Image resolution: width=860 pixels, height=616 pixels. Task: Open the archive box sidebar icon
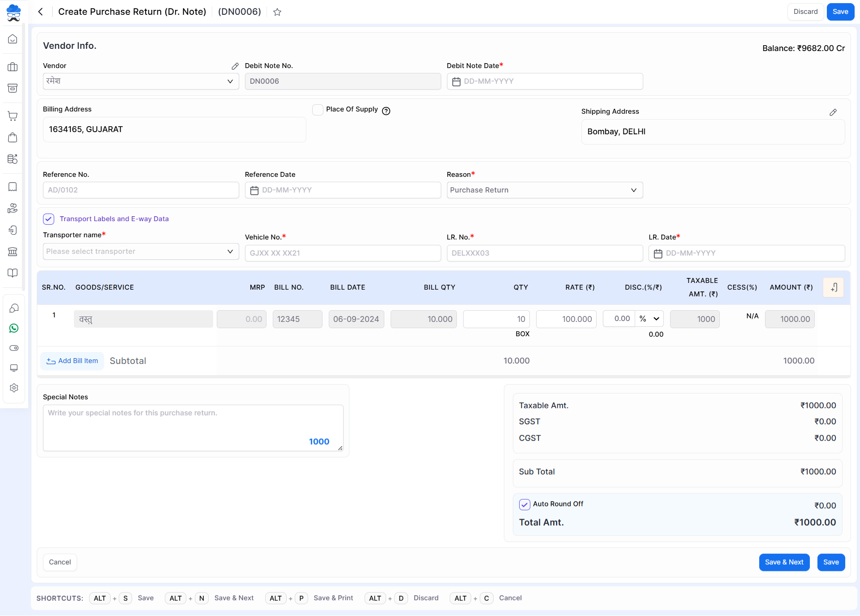click(13, 88)
